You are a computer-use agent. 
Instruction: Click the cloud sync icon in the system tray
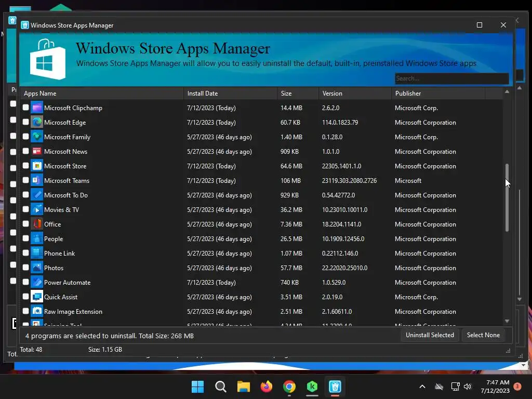[x=439, y=387]
